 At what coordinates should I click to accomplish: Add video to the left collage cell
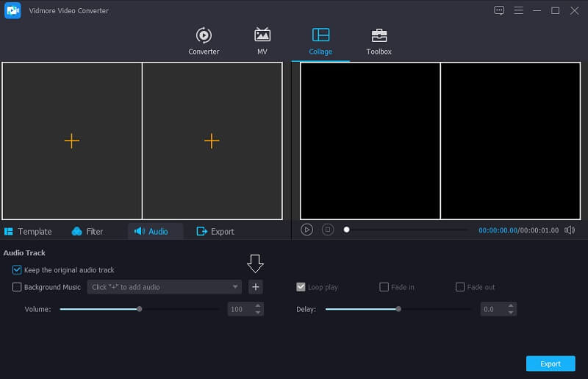71,141
